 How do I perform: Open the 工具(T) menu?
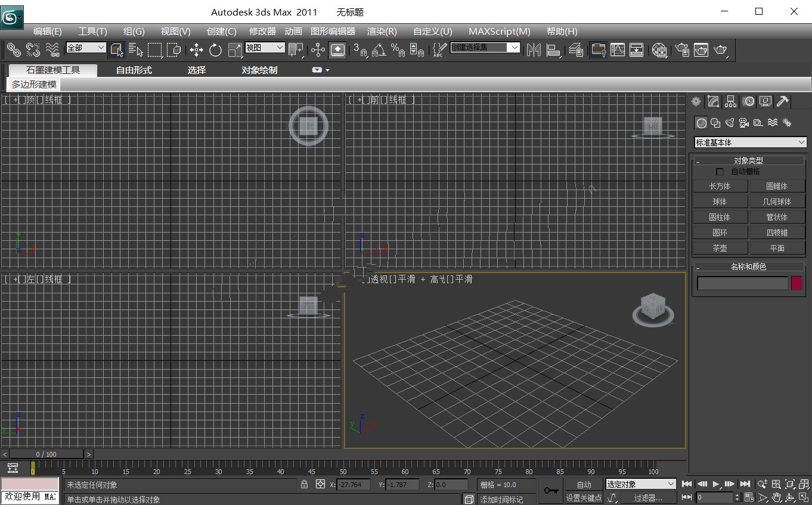coord(92,32)
